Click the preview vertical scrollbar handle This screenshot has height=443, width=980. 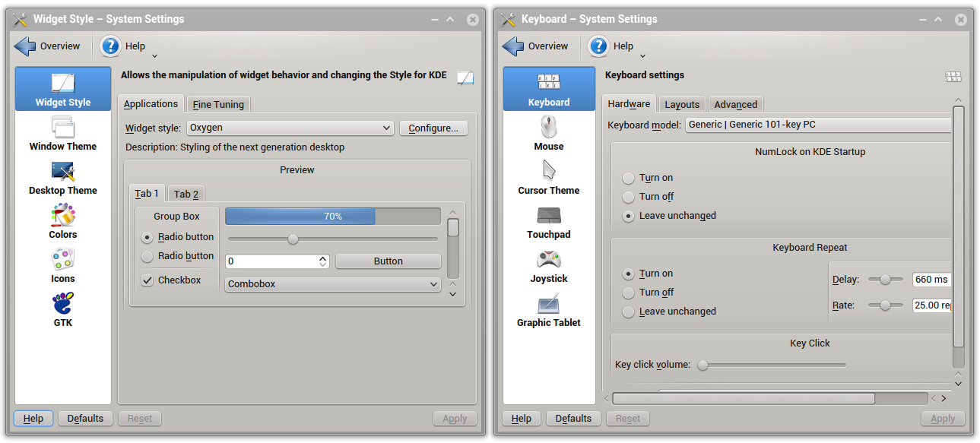[453, 228]
